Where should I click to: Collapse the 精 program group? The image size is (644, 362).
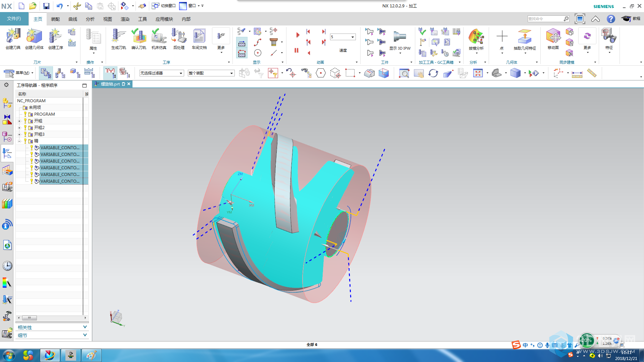pyautogui.click(x=19, y=141)
